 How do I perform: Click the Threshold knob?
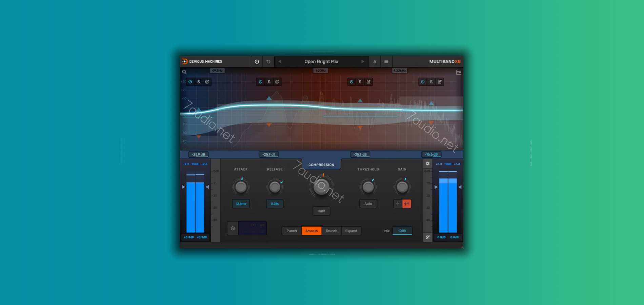point(368,187)
